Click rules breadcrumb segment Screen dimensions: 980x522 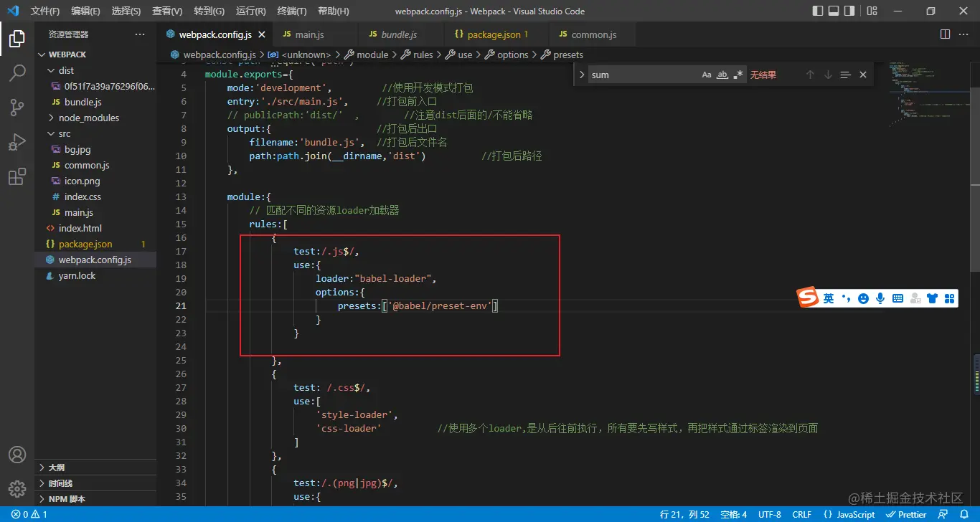pos(417,54)
